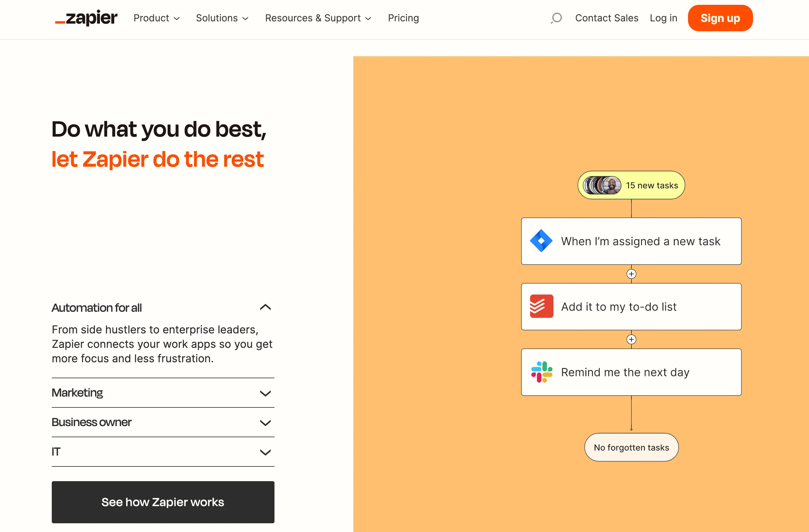
Task: Toggle the Automation for all section closed
Action: (266, 307)
